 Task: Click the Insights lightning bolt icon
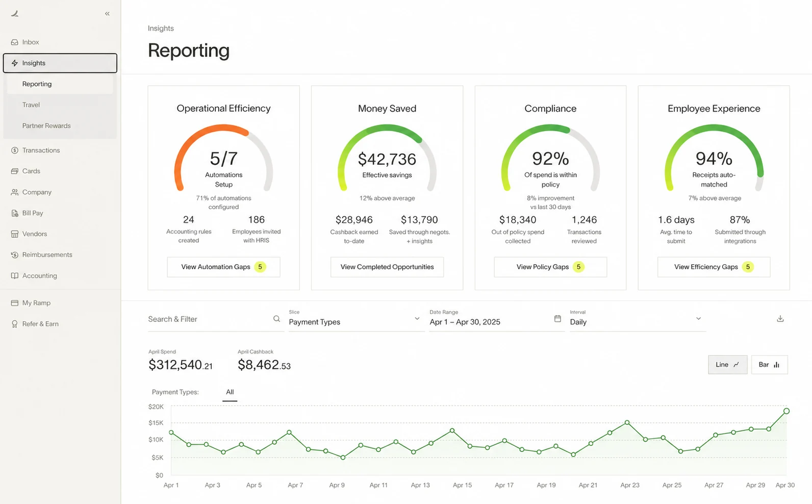coord(15,63)
